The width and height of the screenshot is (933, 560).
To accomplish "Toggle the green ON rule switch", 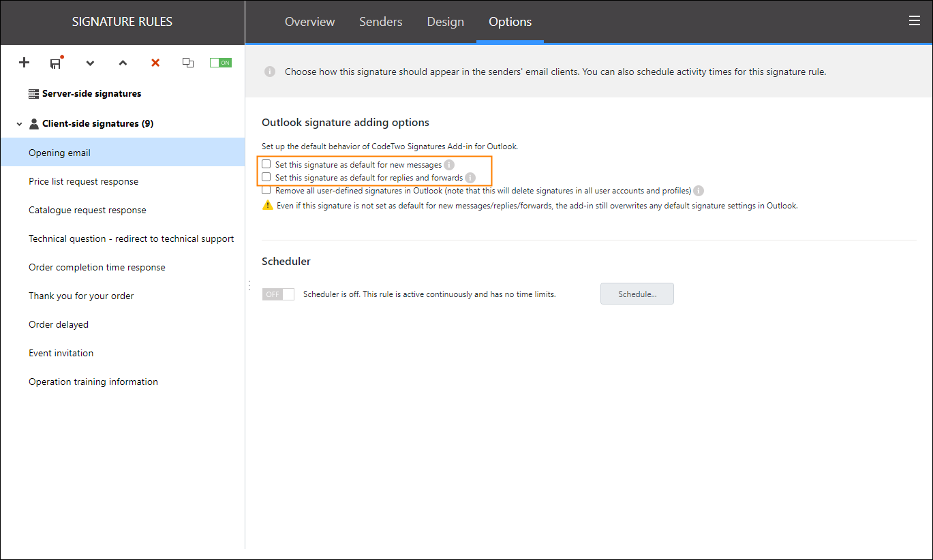I will pos(220,63).
